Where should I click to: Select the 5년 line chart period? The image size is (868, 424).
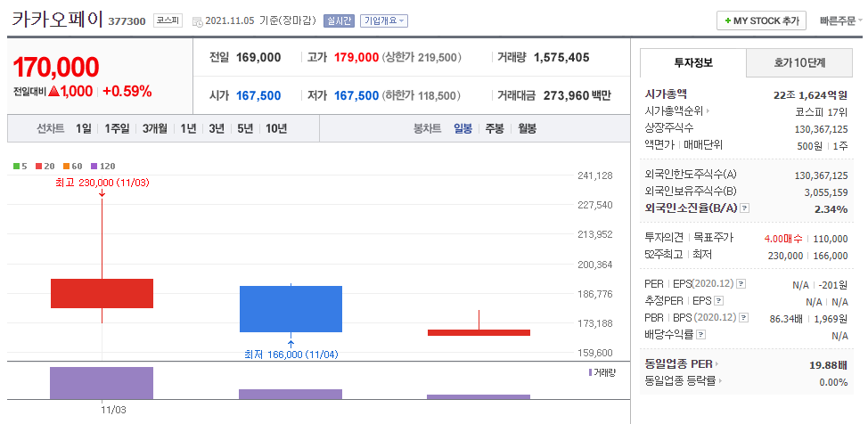[x=245, y=129]
